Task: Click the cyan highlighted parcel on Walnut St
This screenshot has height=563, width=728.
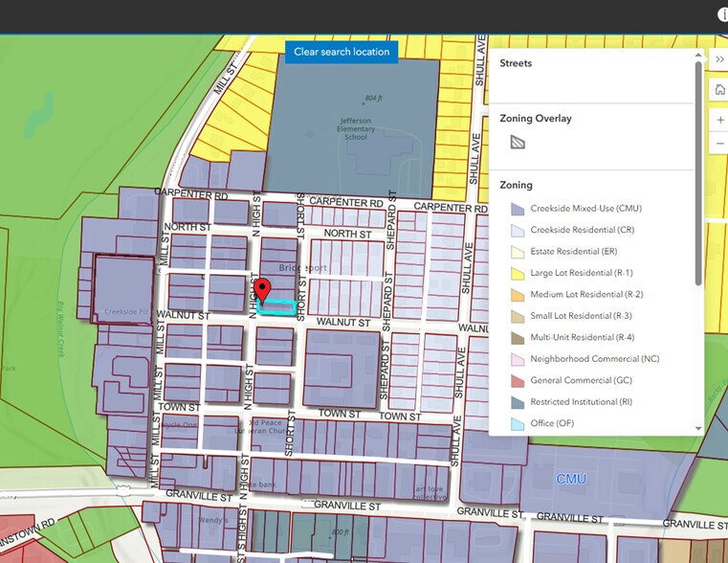Action: (280, 307)
